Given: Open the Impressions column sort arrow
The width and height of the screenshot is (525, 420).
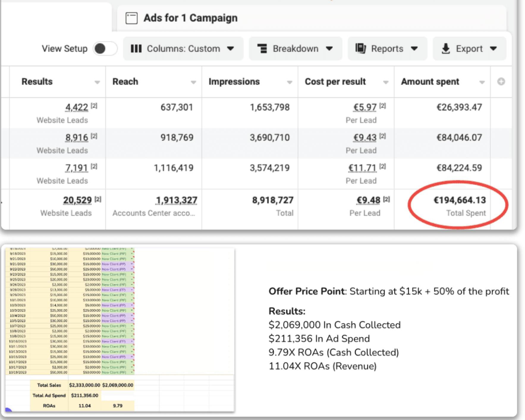Looking at the screenshot, I should pos(290,82).
